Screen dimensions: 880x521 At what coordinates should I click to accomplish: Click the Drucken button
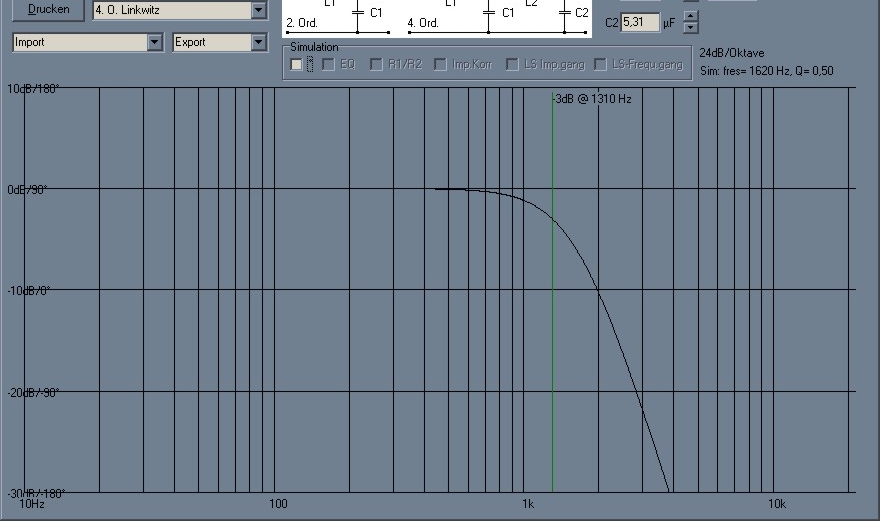pos(48,10)
